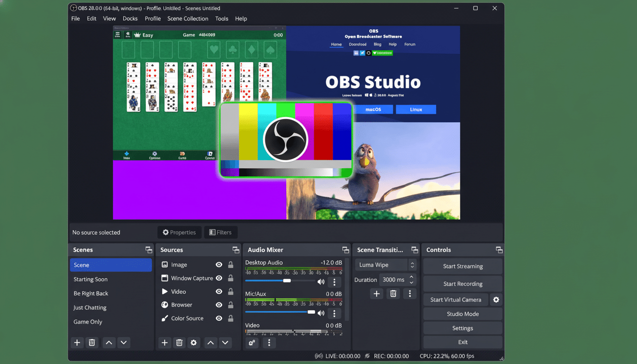
Task: Increase transition duration with the stepper arrow
Action: 411,277
